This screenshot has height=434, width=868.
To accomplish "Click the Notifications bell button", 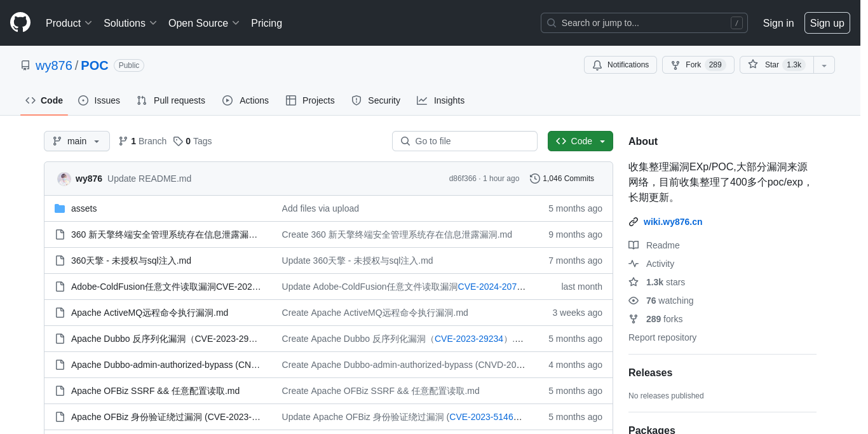I will pyautogui.click(x=620, y=65).
